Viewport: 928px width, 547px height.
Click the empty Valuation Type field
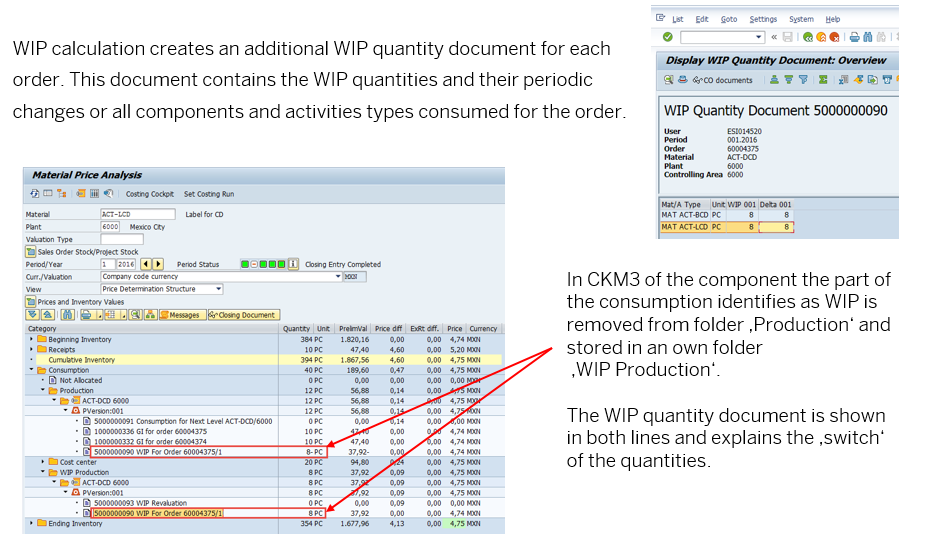[122, 239]
